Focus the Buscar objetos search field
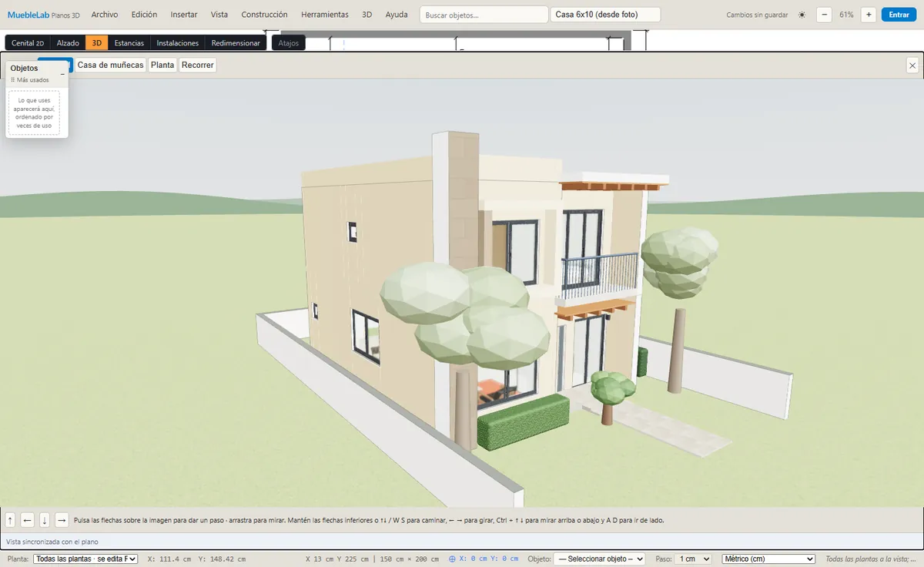Viewport: 924px width, 567px height. (484, 15)
